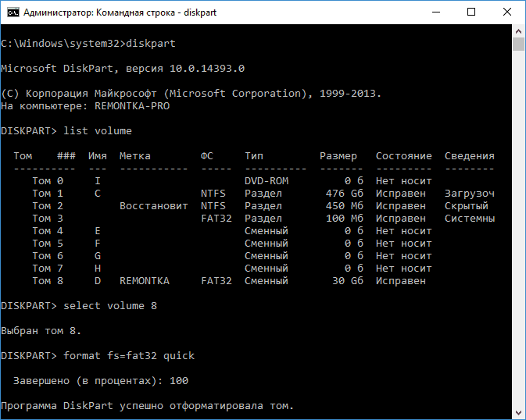Click the 'Том 5' row label

pos(48,244)
